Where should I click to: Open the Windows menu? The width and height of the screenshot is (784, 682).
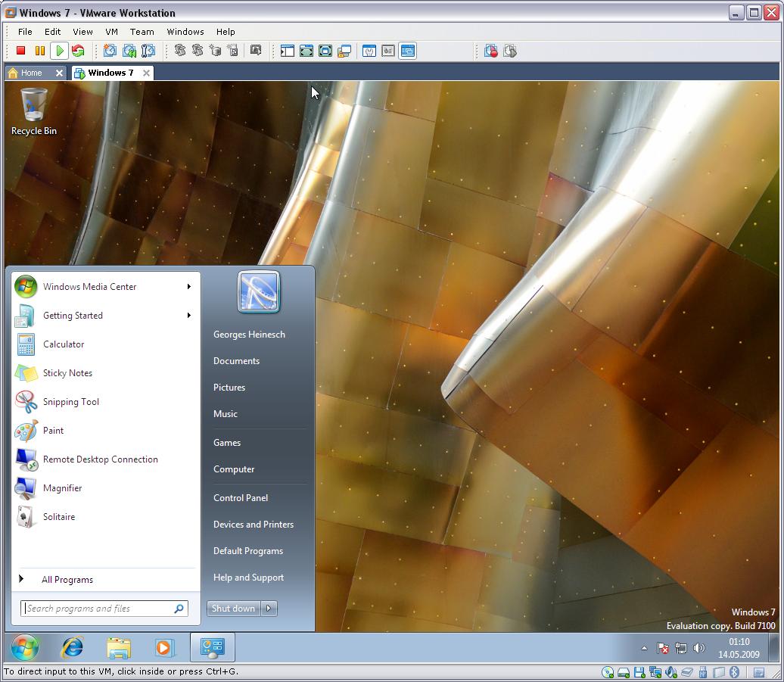point(185,32)
